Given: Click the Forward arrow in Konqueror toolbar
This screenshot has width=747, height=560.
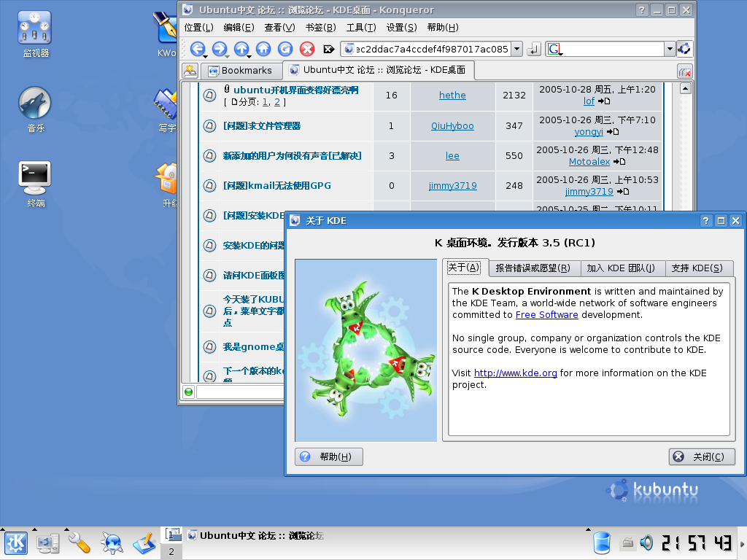Looking at the screenshot, I should 219,49.
